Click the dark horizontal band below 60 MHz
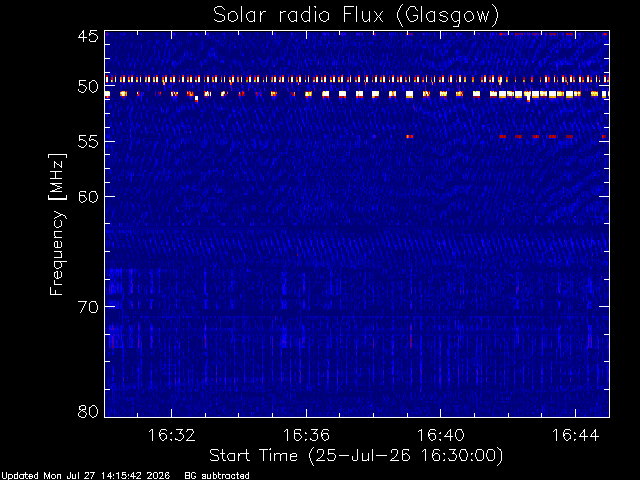The image size is (640, 480). click(x=357, y=230)
